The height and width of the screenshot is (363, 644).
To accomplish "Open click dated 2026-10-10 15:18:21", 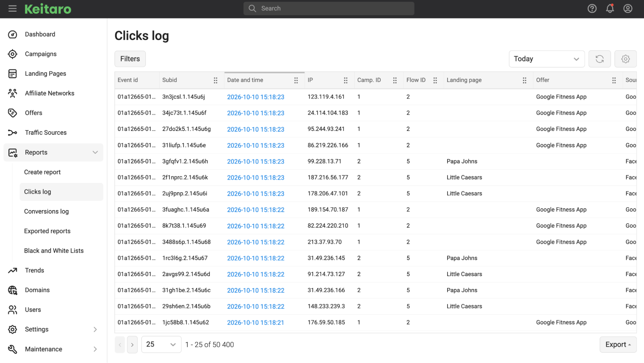I will click(x=255, y=322).
